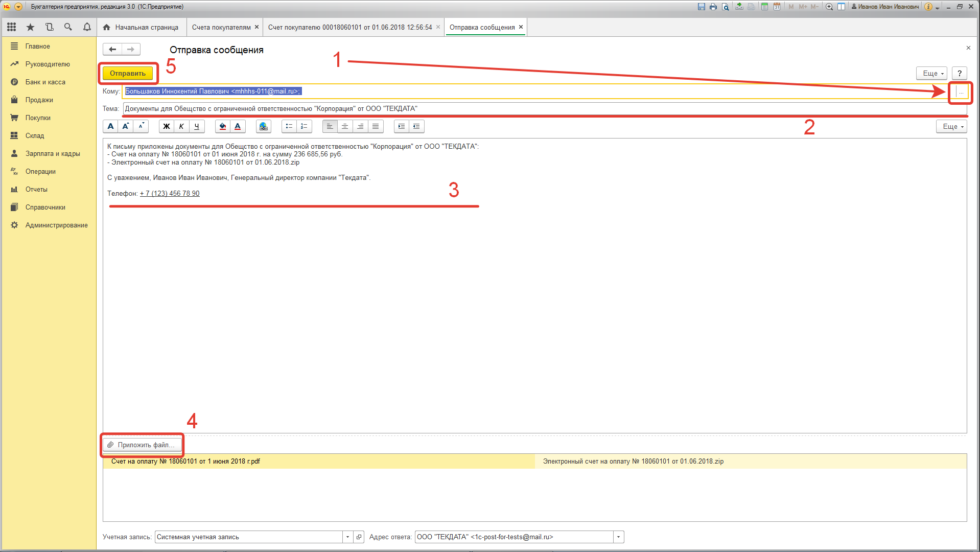The height and width of the screenshot is (552, 980).
Task: Click the Отправить button
Action: (x=128, y=73)
